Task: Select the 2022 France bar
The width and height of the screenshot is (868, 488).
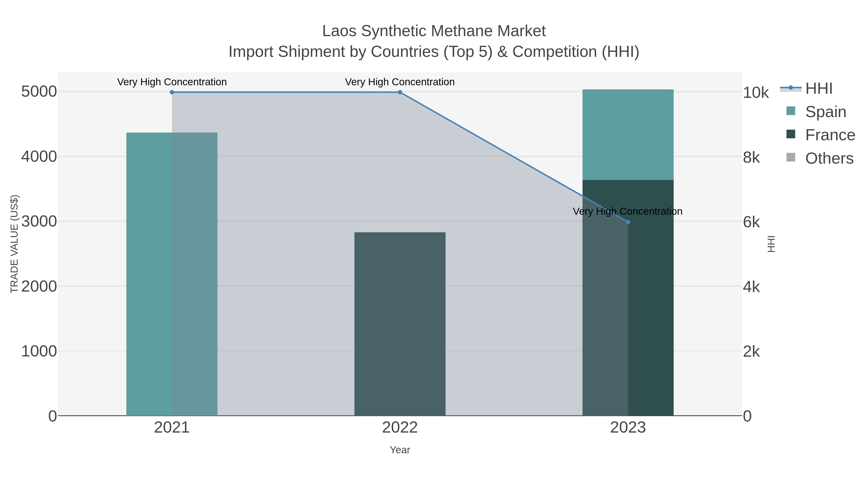Action: 400,324
